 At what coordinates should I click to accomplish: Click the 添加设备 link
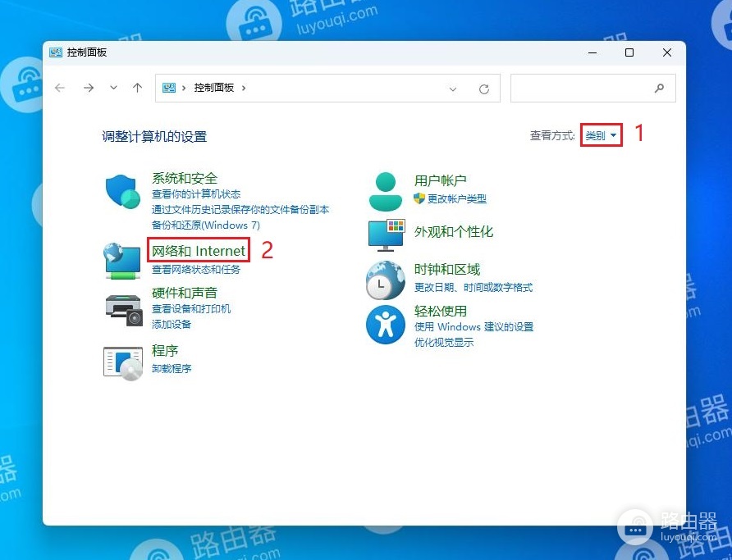172,324
